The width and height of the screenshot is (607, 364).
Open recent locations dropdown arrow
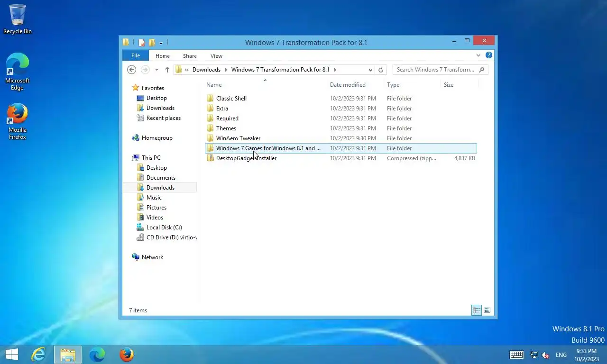click(x=156, y=70)
